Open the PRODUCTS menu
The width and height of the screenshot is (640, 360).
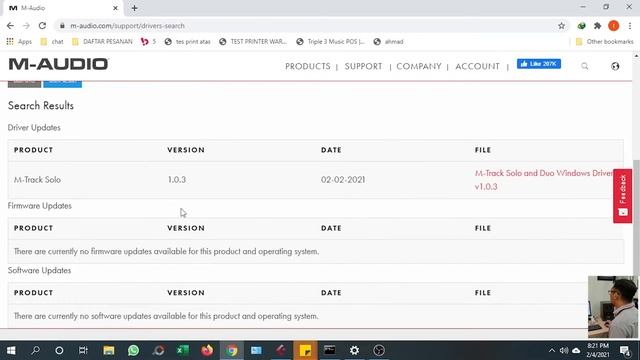click(x=308, y=66)
